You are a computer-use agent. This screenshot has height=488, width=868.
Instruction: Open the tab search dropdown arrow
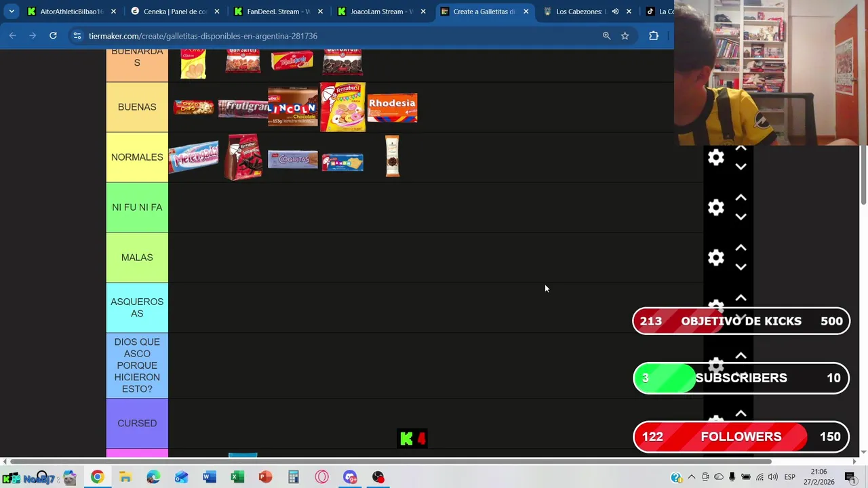pos(12,12)
